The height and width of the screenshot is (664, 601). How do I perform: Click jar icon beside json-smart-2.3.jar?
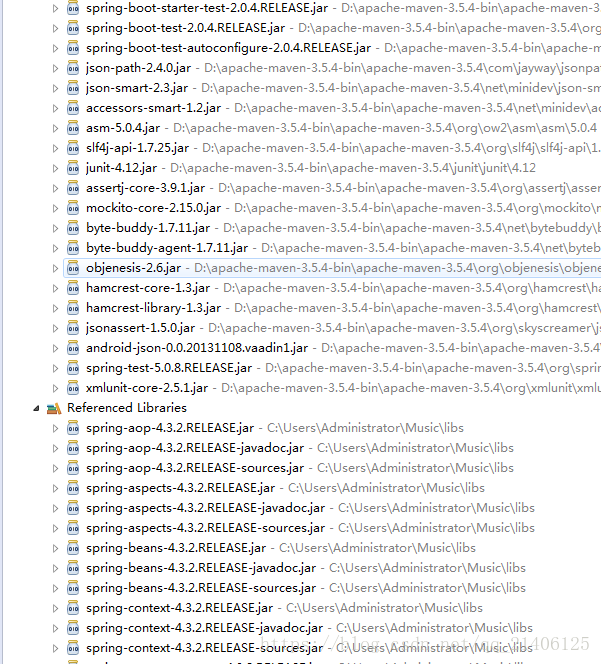tap(73, 88)
